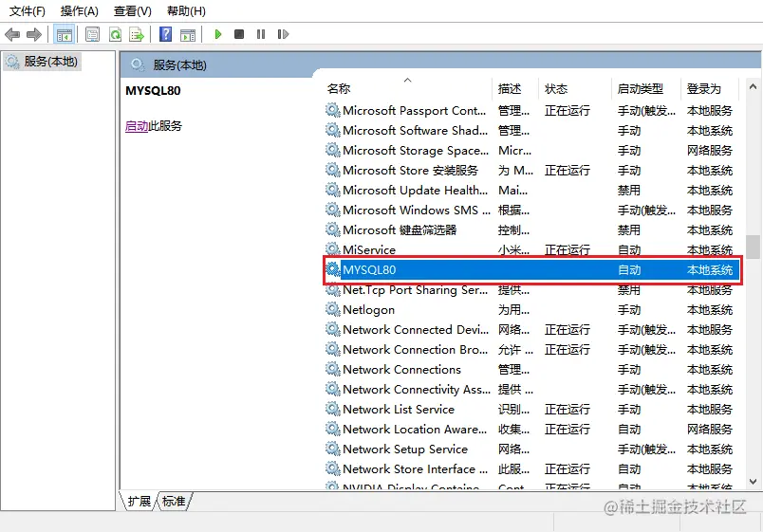Sort by the 启动类型 column header
Image resolution: width=763 pixels, height=532 pixels.
tap(645, 88)
